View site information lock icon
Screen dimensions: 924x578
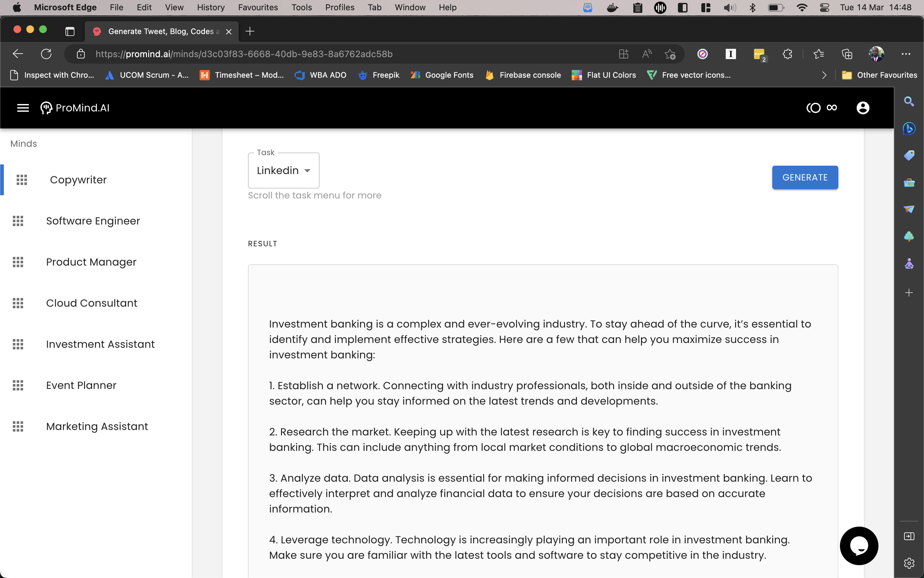[81, 54]
